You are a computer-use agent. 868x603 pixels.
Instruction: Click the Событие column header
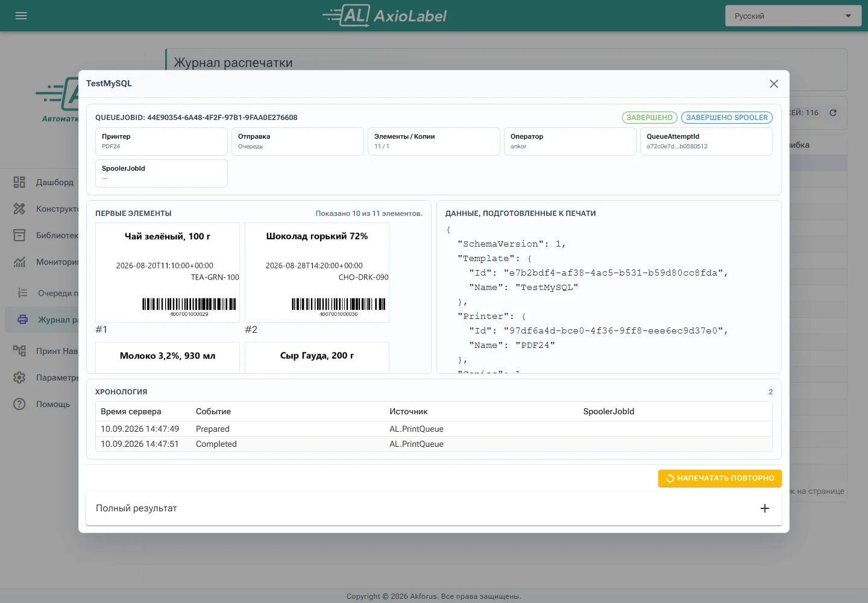(x=213, y=411)
